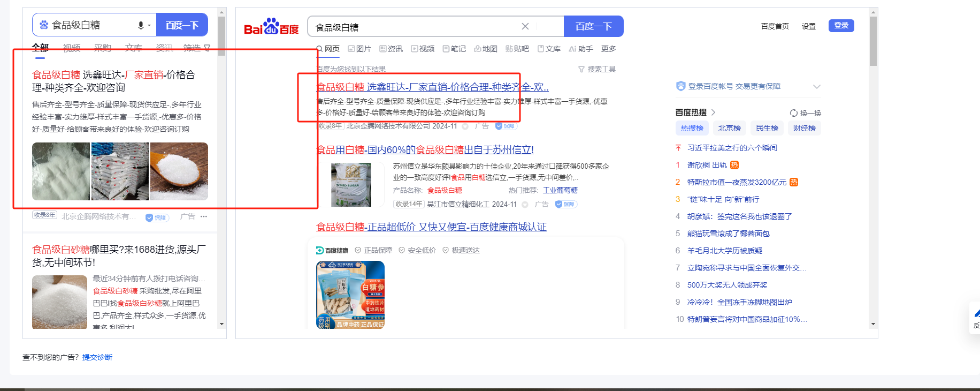Click the Baidu logo in PC preview
The width and height of the screenshot is (980, 391).
[x=271, y=27]
